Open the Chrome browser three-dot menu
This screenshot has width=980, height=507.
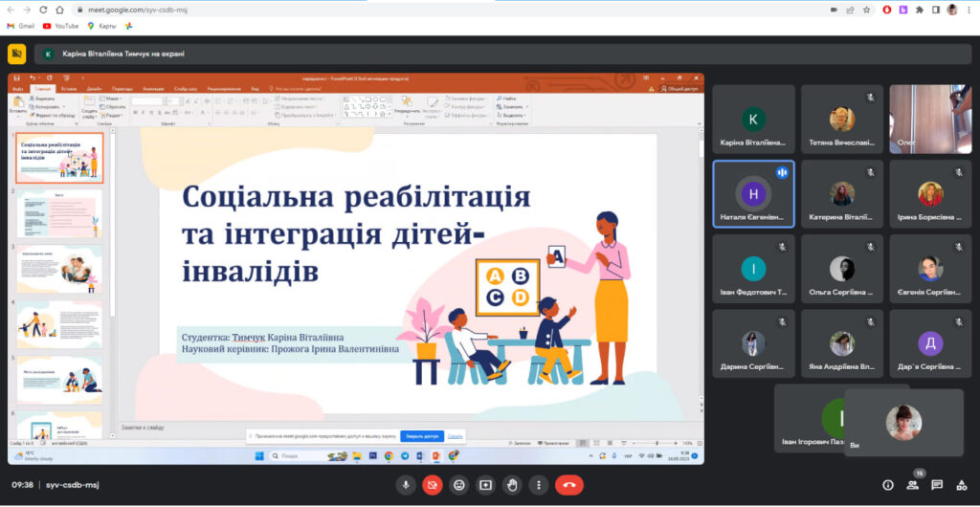point(969,10)
